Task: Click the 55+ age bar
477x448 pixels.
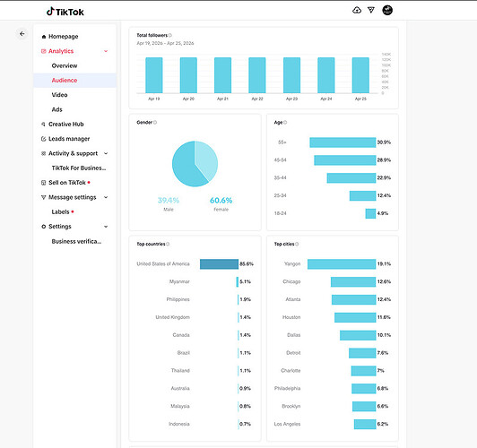Action: 343,142
